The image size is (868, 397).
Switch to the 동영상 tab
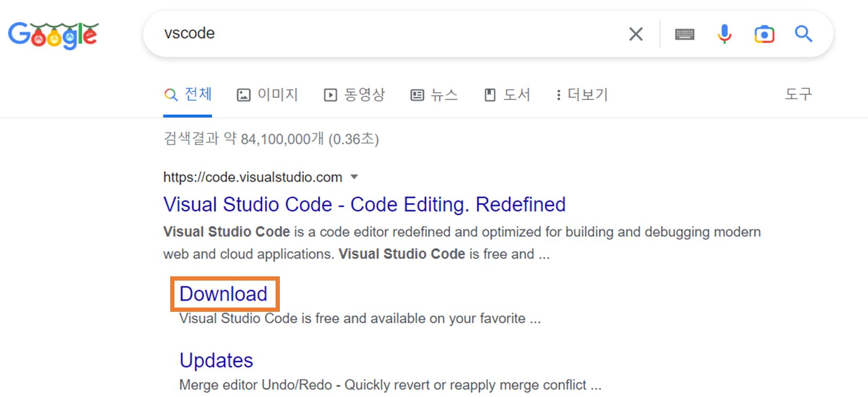click(x=355, y=95)
